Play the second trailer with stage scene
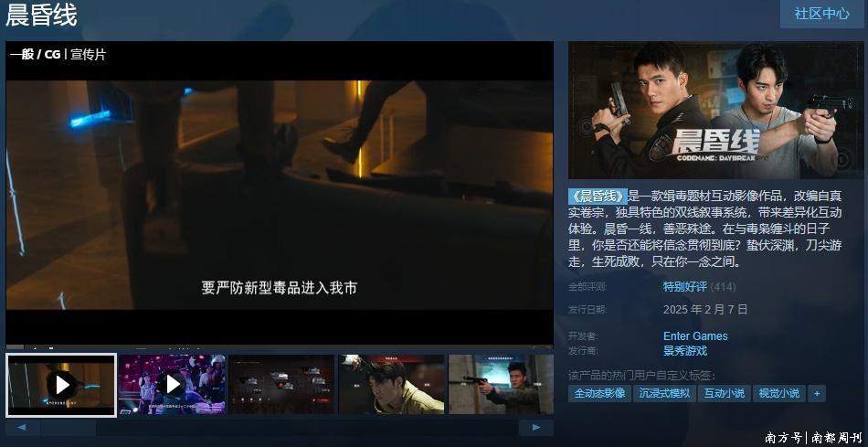The width and height of the screenshot is (868, 447). pyautogui.click(x=172, y=385)
